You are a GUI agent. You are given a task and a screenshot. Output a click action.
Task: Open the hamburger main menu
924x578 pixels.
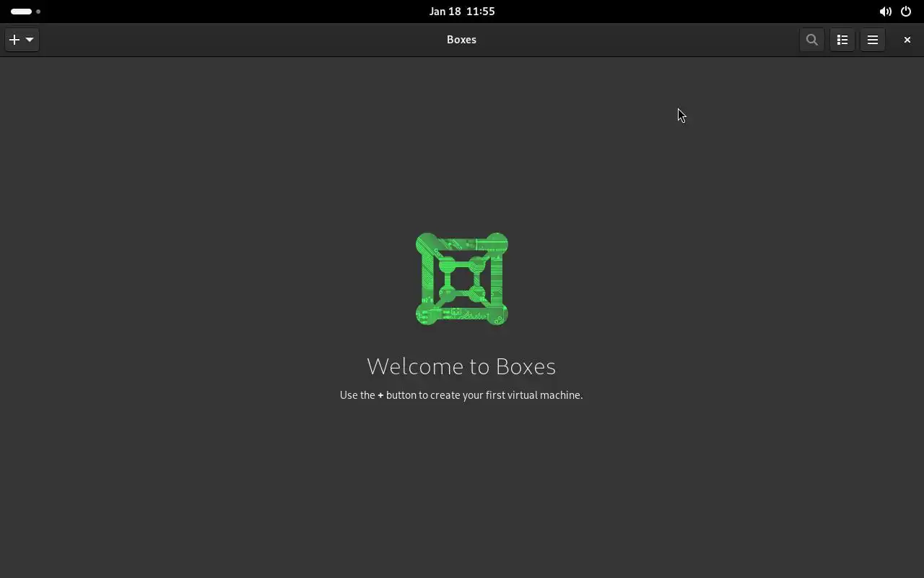click(873, 40)
